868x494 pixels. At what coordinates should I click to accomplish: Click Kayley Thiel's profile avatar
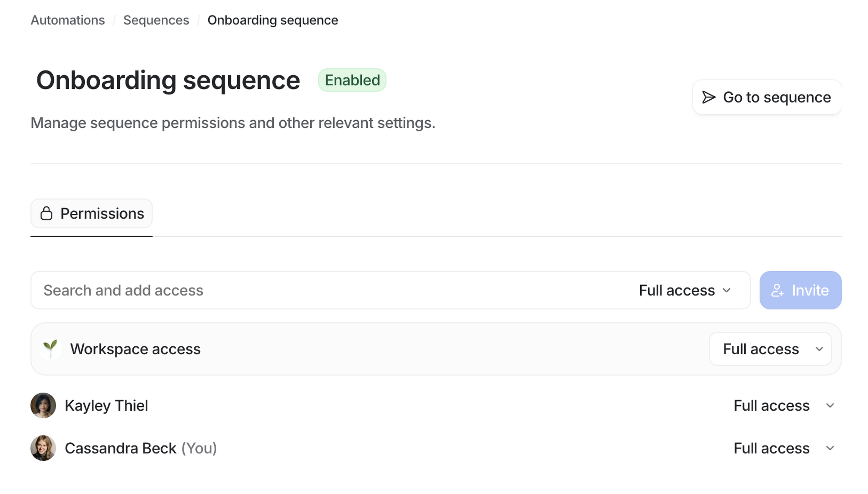43,405
